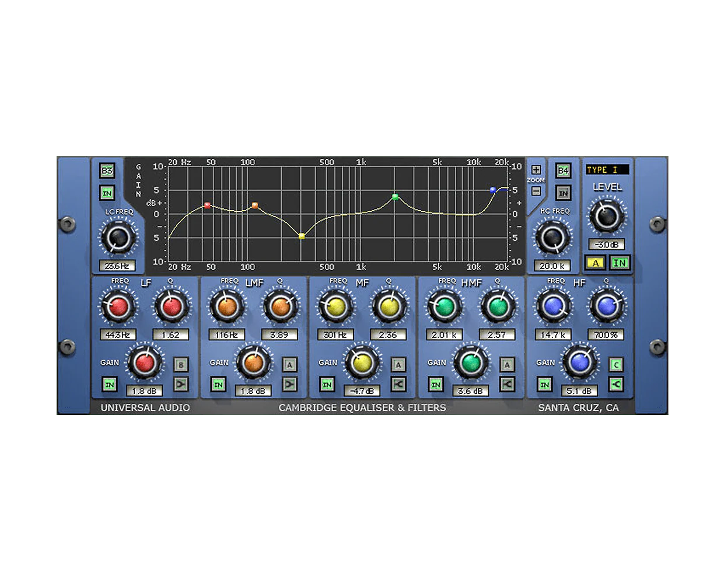This screenshot has height=572, width=728.
Task: Click the zoom in plus button
Action: (x=536, y=170)
